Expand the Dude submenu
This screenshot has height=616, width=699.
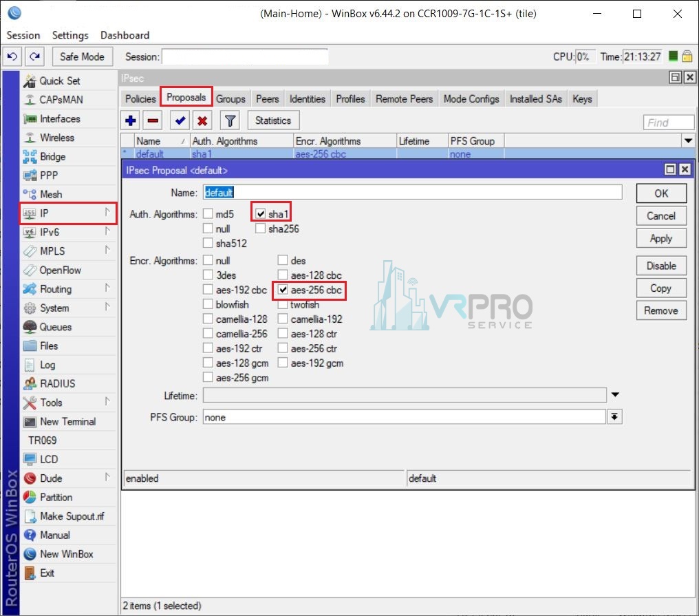click(x=107, y=477)
